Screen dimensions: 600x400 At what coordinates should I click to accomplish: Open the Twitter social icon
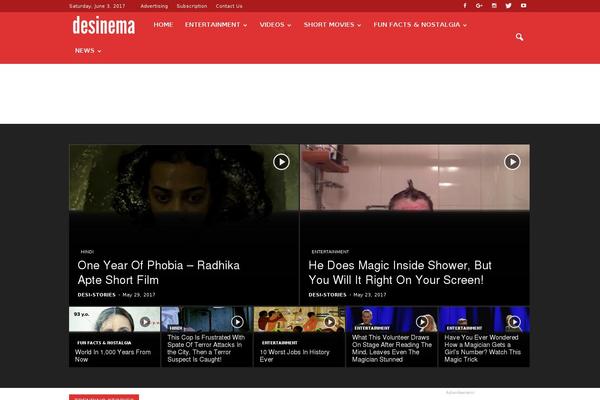coord(509,6)
